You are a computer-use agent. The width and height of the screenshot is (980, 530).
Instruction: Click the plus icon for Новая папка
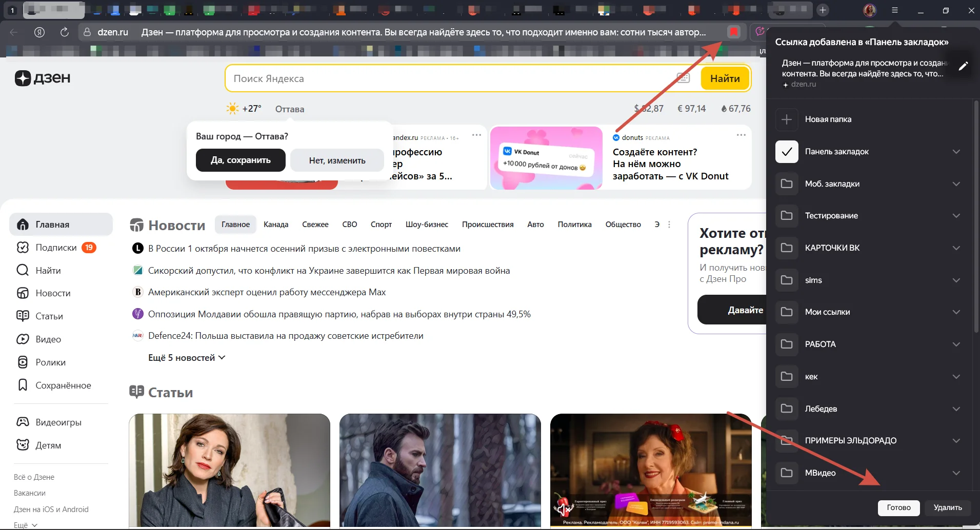click(x=787, y=119)
